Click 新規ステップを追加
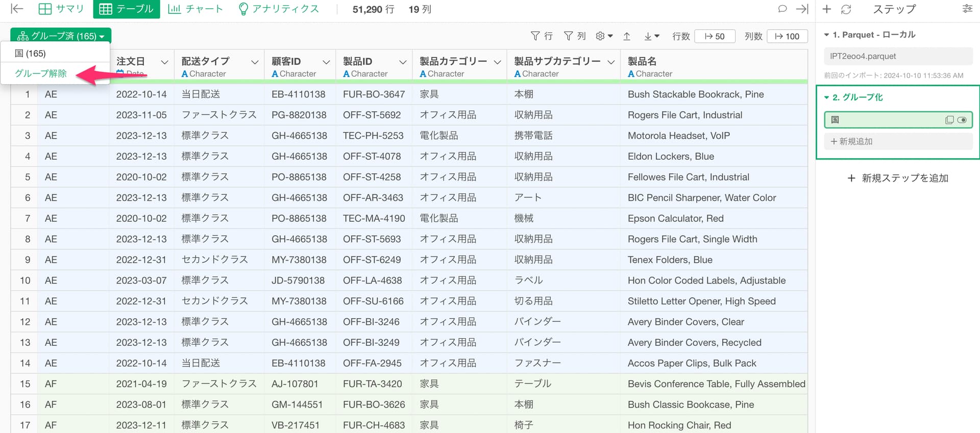The image size is (980, 433). (x=898, y=178)
